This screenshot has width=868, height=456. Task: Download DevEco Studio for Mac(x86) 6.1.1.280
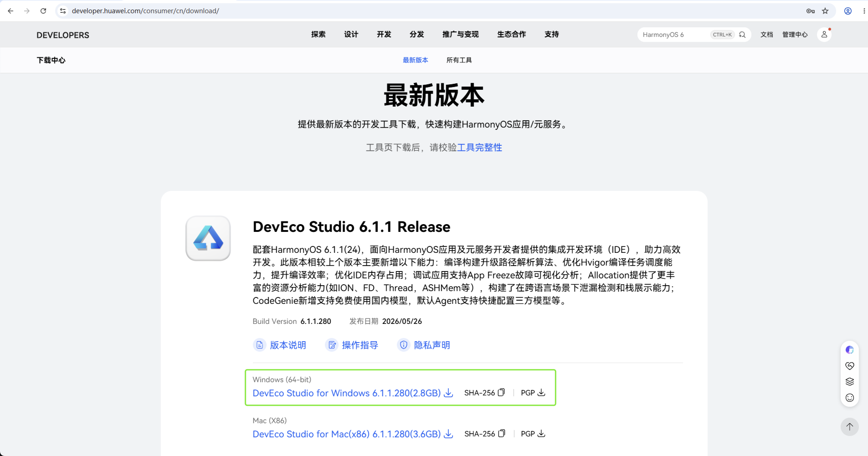coord(347,434)
